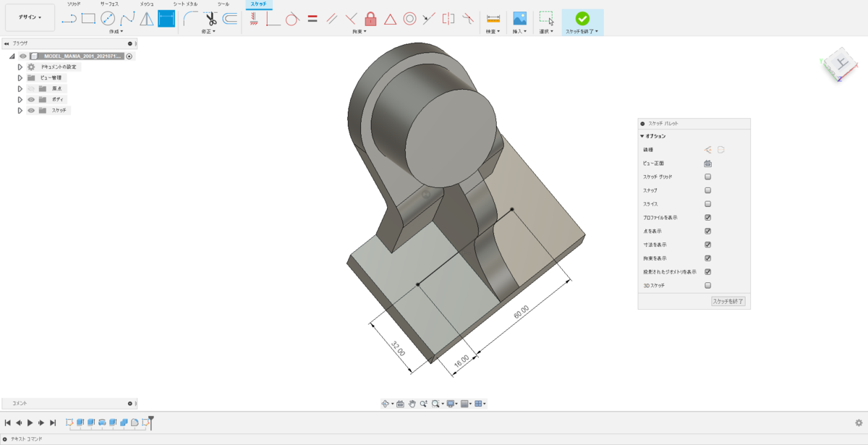868x445 pixels.
Task: Select the Spline sketch tool
Action: (x=127, y=19)
